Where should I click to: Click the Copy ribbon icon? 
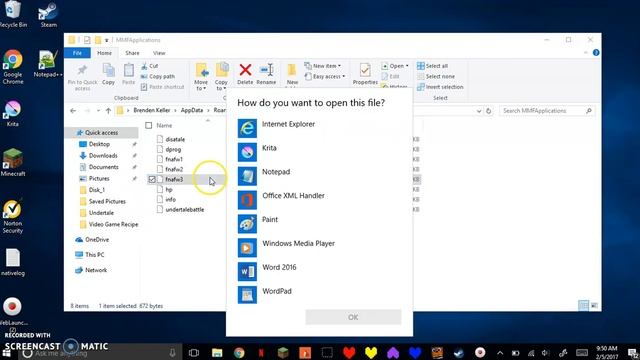click(108, 74)
